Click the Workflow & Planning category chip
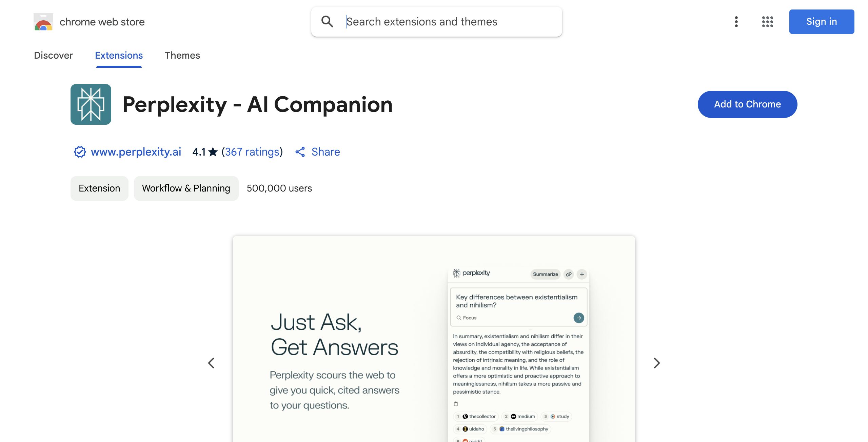The height and width of the screenshot is (442, 868). pos(186,188)
